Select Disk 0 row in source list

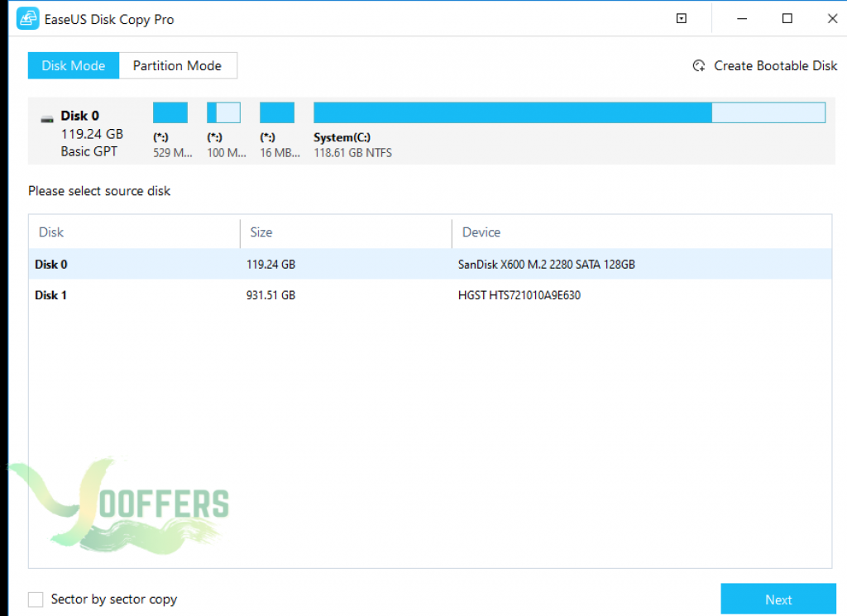[x=430, y=264]
